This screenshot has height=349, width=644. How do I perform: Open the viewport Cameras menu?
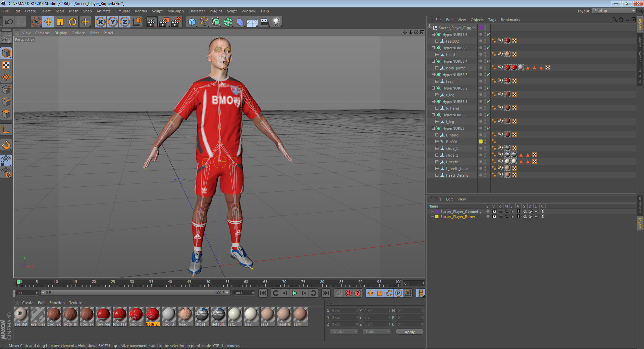point(42,33)
